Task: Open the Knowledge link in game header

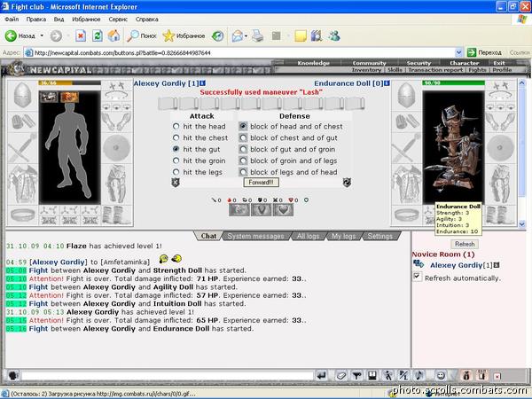Action: click(313, 63)
